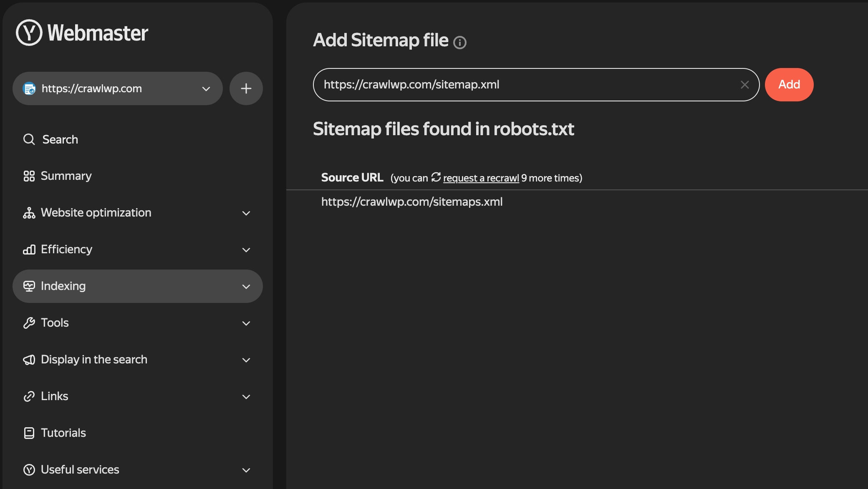Click the Tools wrench icon
The image size is (868, 489).
click(29, 323)
